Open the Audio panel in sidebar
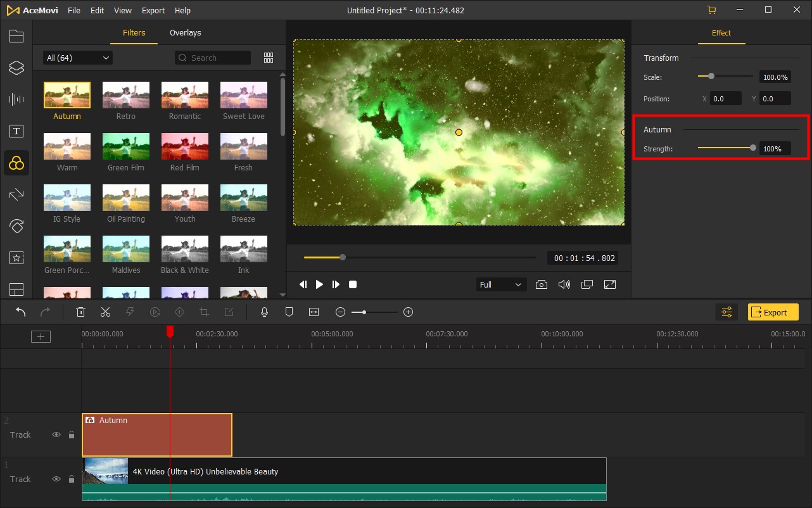Viewport: 812px width, 508px height. pos(16,99)
